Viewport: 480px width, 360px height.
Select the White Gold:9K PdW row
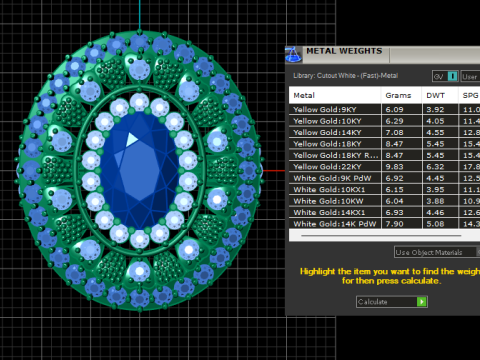(x=385, y=178)
